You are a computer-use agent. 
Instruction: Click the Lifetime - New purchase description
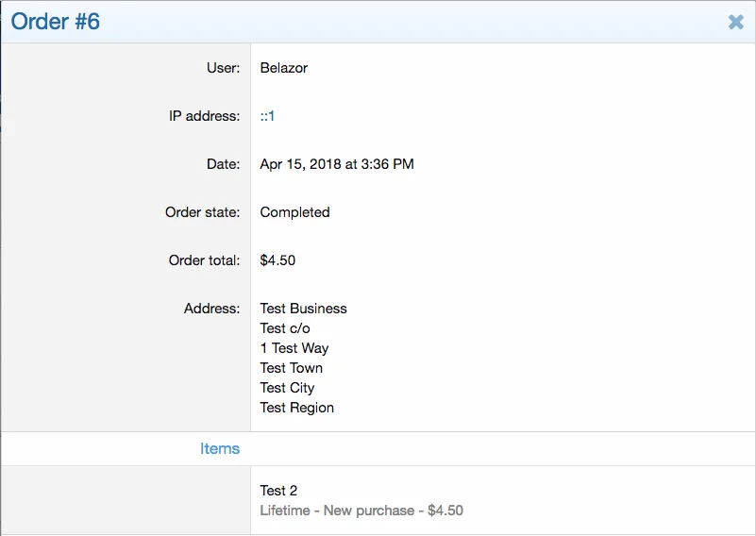(361, 511)
